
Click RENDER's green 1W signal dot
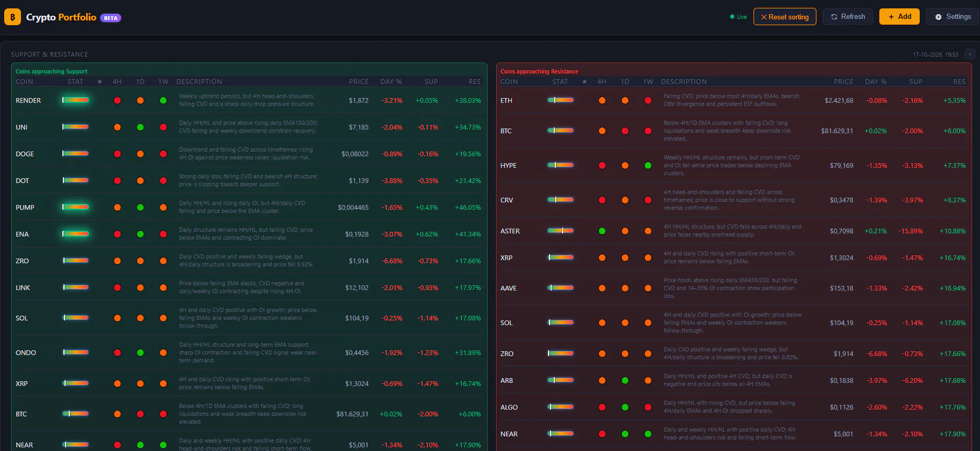pos(163,100)
